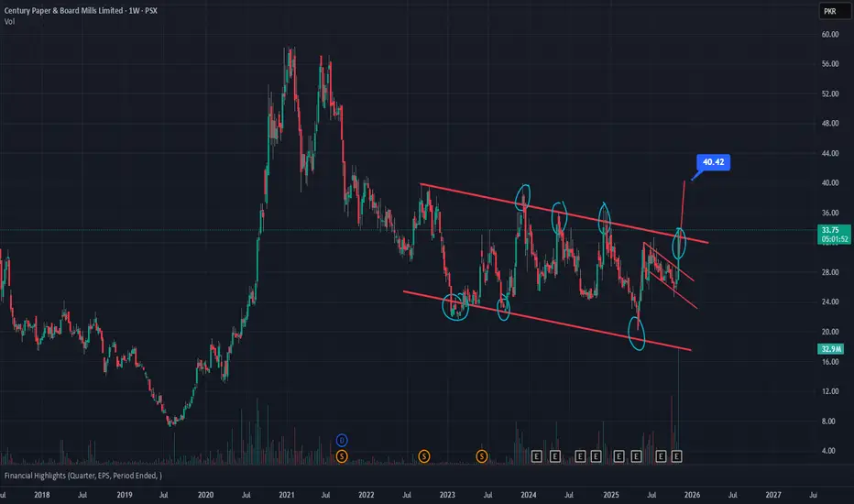This screenshot has height=504, width=854.
Task: Click the 60.00 price axis label
Action: click(830, 34)
